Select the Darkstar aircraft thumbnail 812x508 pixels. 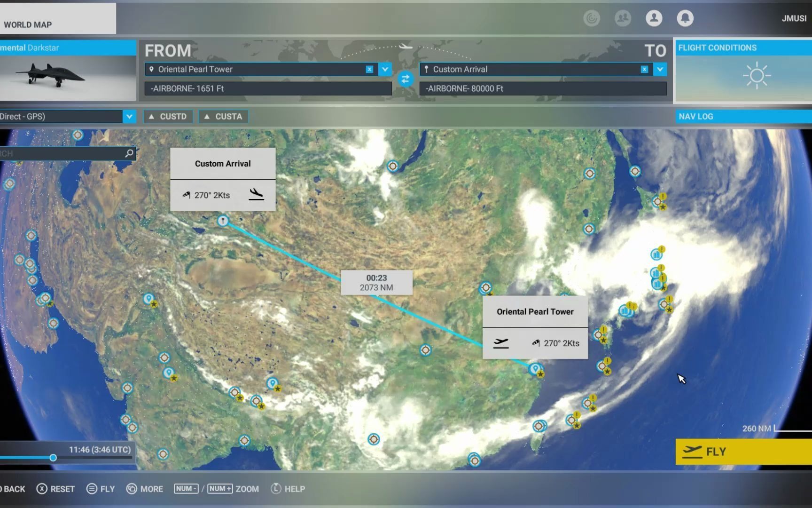68,78
